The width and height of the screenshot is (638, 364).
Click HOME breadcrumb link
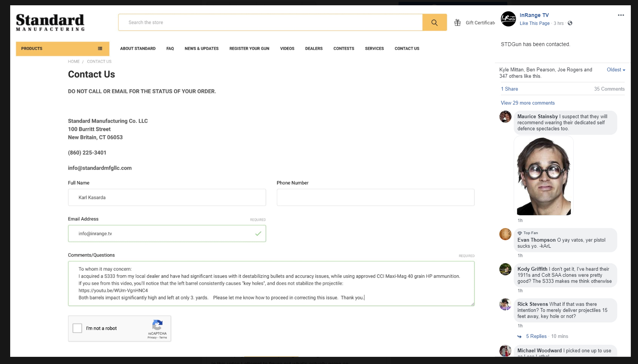[74, 62]
